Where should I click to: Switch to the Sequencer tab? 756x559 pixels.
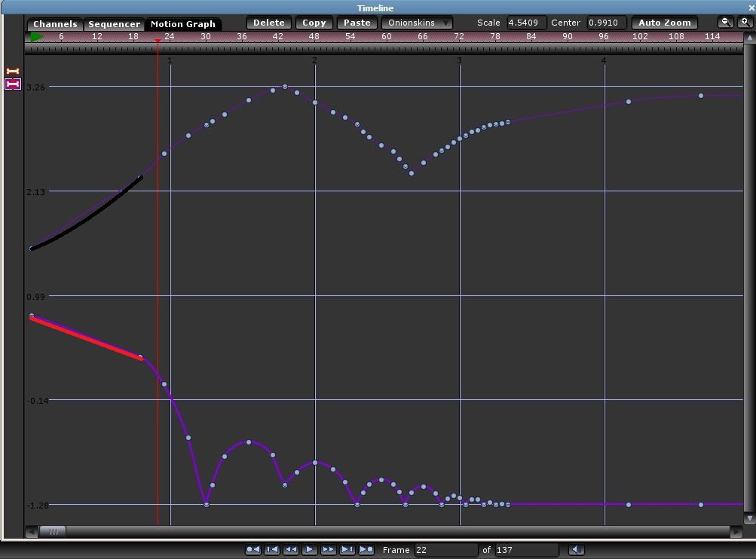[x=115, y=23]
